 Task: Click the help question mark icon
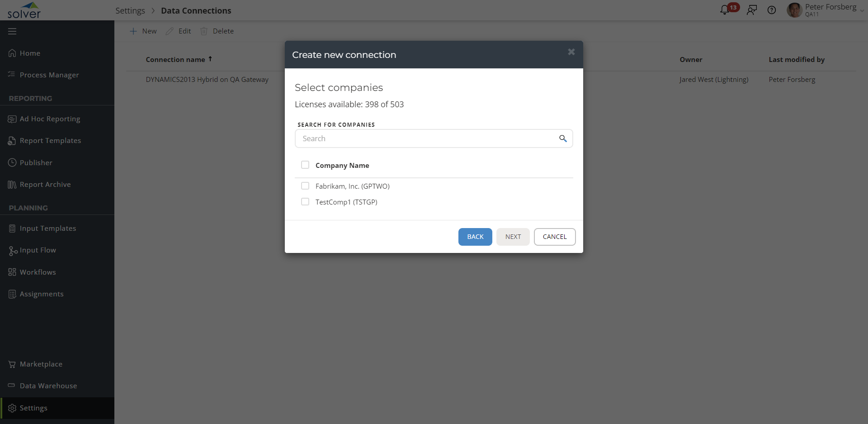click(772, 10)
